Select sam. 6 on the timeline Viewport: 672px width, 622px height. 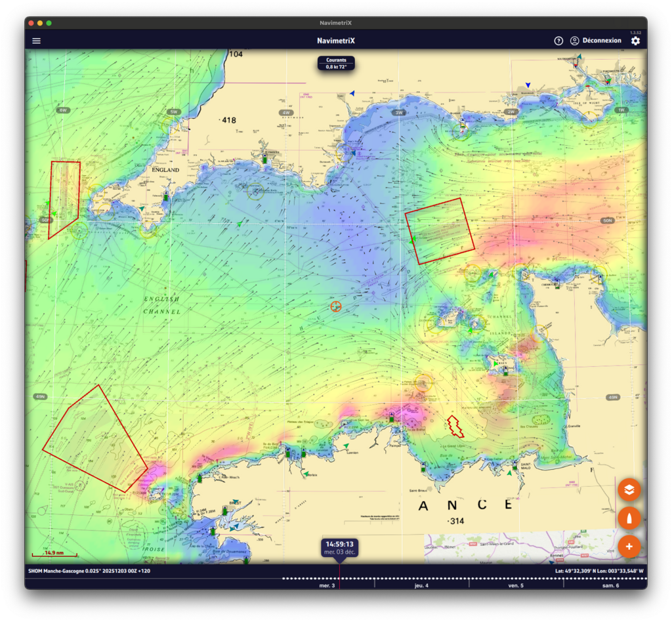tap(610, 585)
